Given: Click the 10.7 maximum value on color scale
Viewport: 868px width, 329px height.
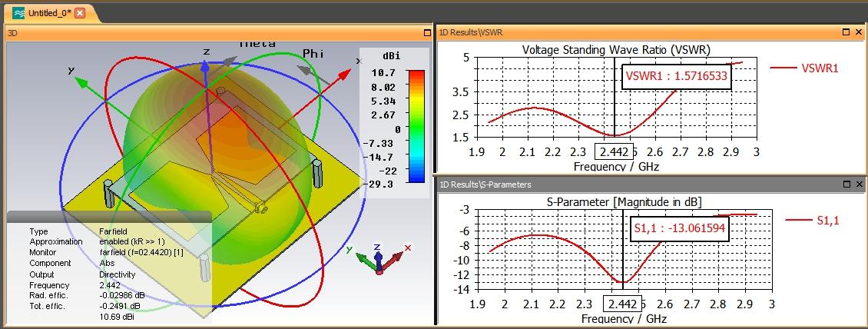Looking at the screenshot, I should point(383,72).
